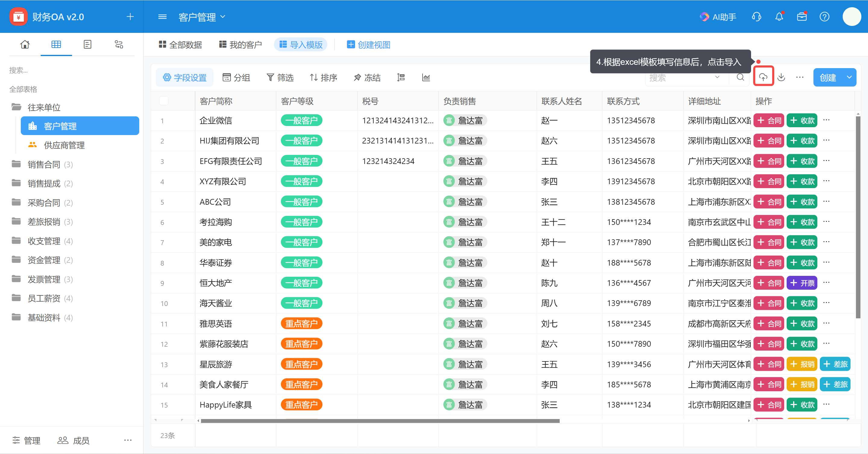Click 开票 for 恒大地产 row
This screenshot has height=454, width=868.
click(x=802, y=283)
